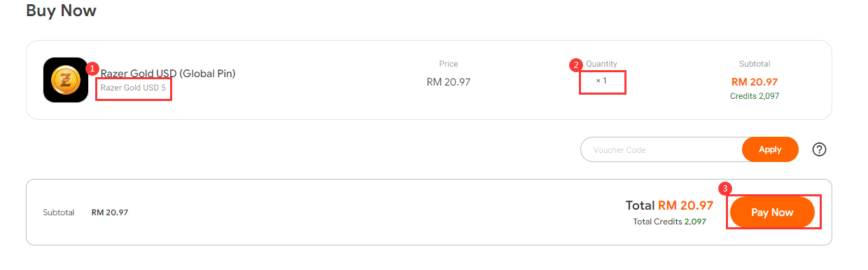Focus the Voucher Code input field
This screenshot has width=868, height=270.
tap(661, 149)
